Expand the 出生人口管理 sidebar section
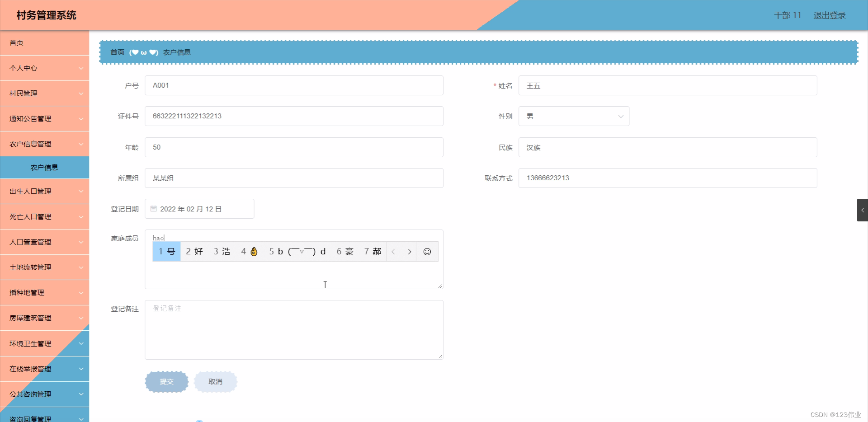This screenshot has width=868, height=422. click(44, 191)
